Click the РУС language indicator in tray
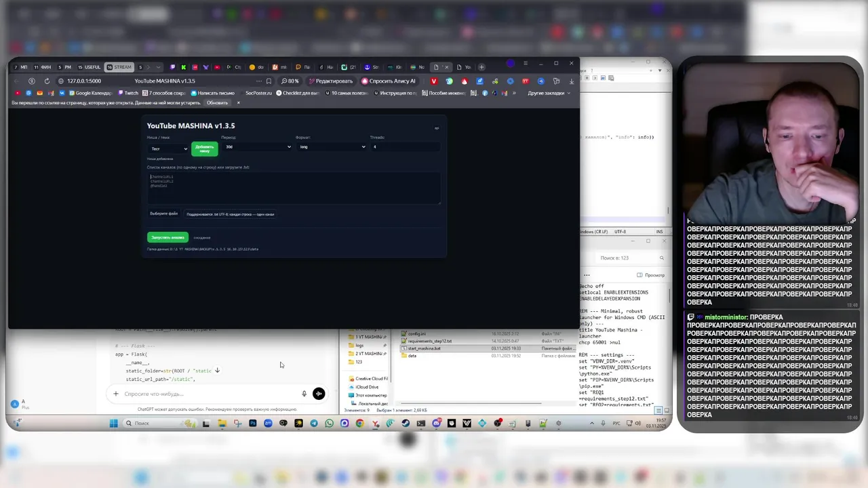Image resolution: width=868 pixels, height=488 pixels. click(616, 424)
